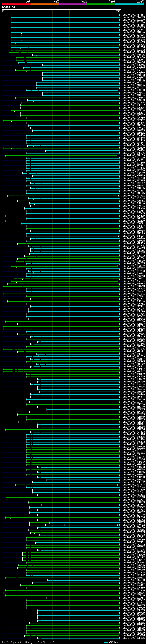This screenshot has width=146, height=644.
Task: Select the UniRef100_A4QPK8 label
Action: click(133, 72)
